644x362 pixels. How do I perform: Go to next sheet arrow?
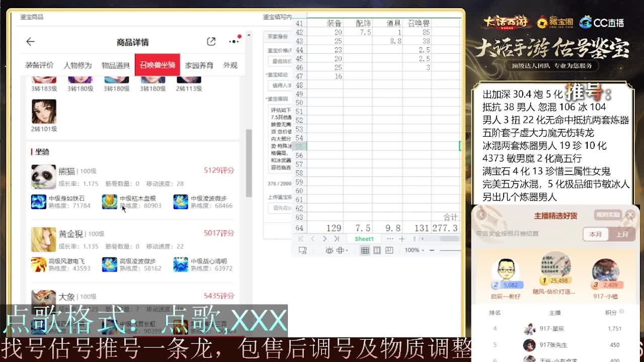pos(325,239)
